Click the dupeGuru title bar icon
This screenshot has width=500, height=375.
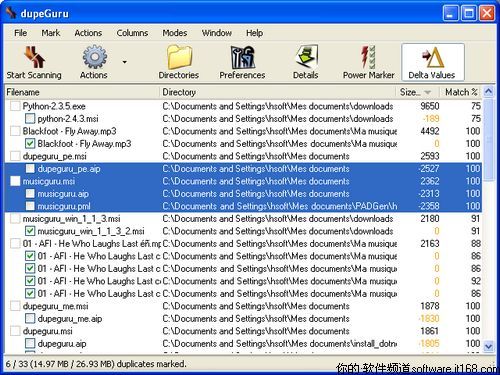coord(11,13)
